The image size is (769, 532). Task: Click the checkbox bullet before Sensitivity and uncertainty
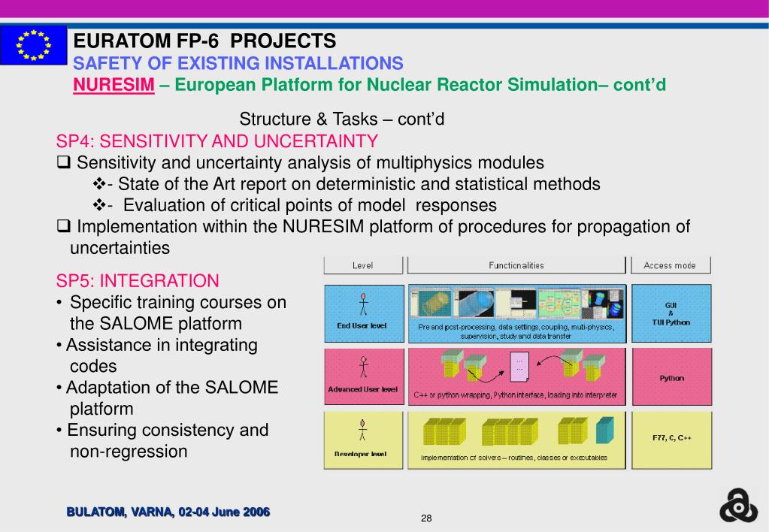(x=64, y=162)
